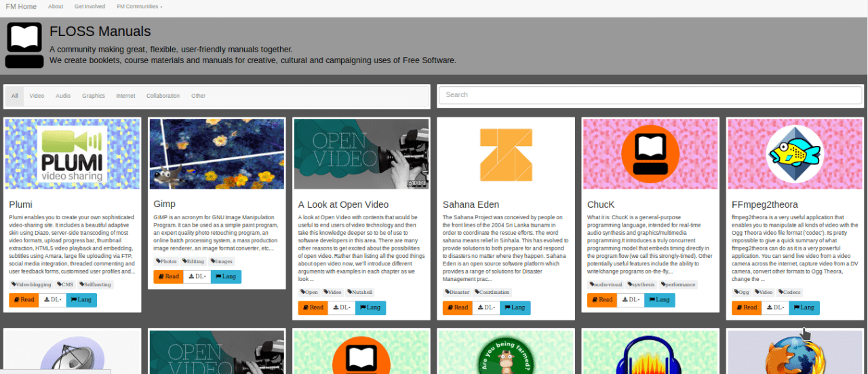The width and height of the screenshot is (868, 374).
Task: Click the Sahana Eden orange logo
Action: point(506,154)
